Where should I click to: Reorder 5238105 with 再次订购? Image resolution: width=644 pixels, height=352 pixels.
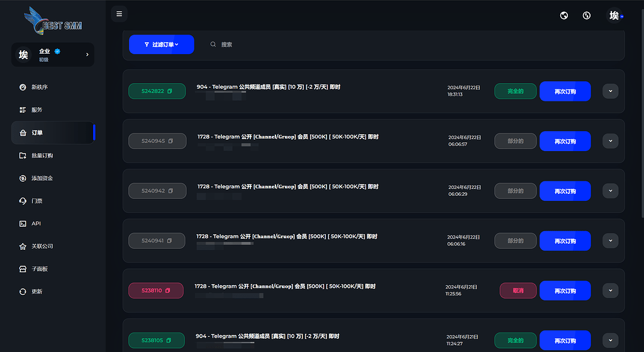point(565,341)
